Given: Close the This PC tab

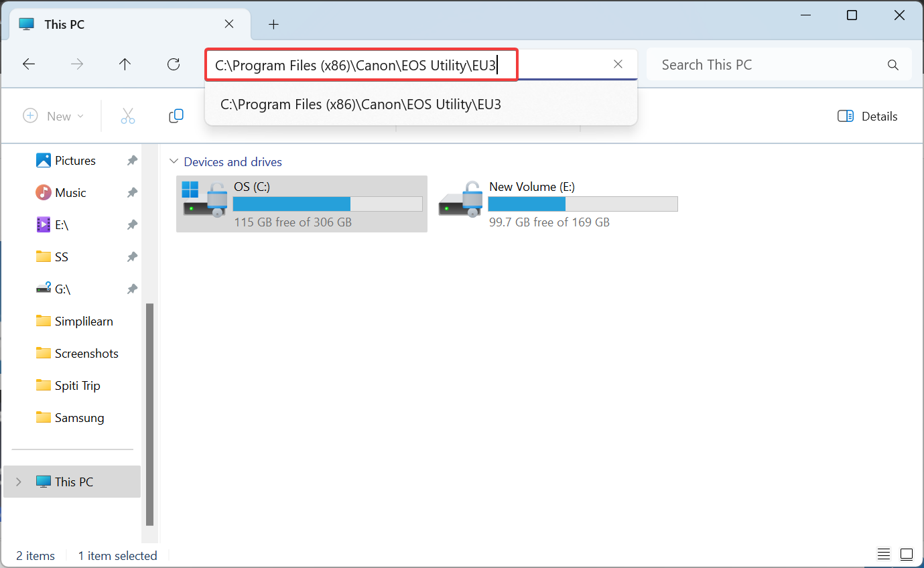Looking at the screenshot, I should 228,24.
